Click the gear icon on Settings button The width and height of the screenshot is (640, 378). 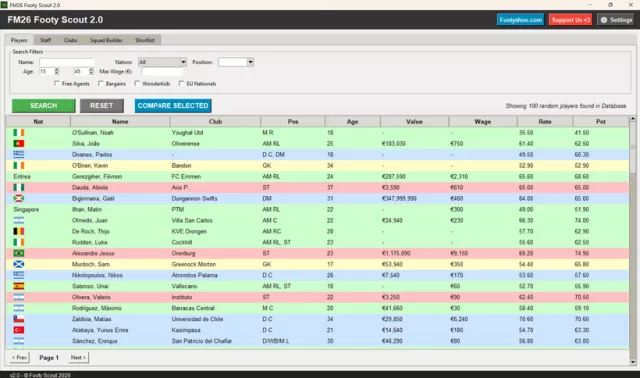604,20
